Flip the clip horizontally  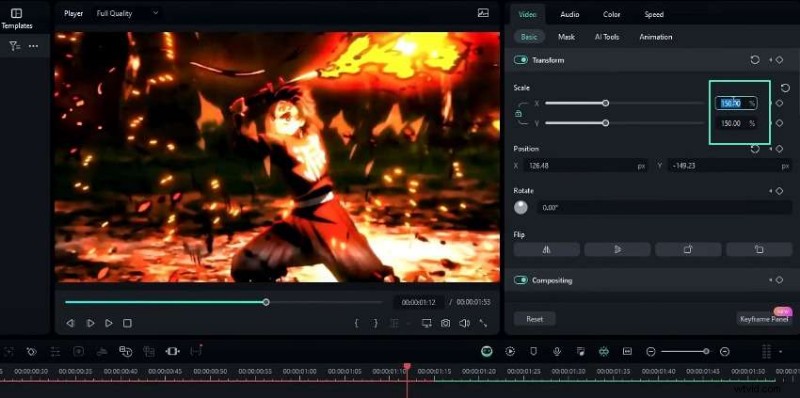(546, 250)
